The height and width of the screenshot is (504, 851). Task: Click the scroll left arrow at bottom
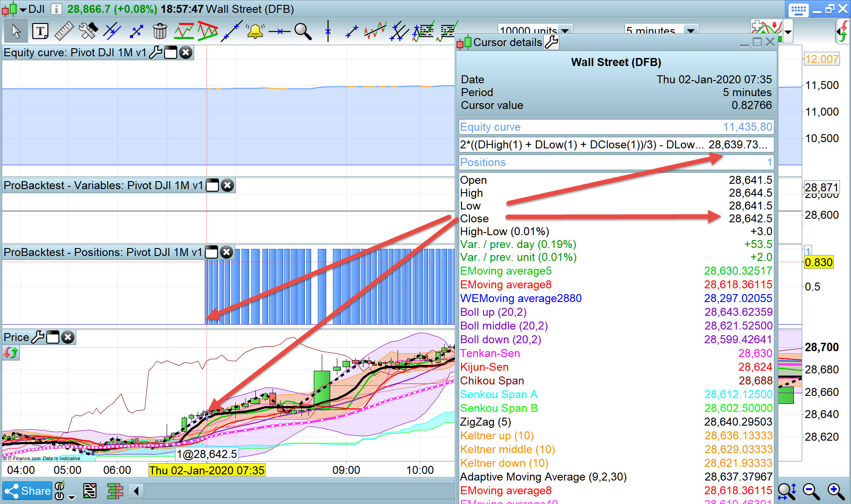point(136,491)
